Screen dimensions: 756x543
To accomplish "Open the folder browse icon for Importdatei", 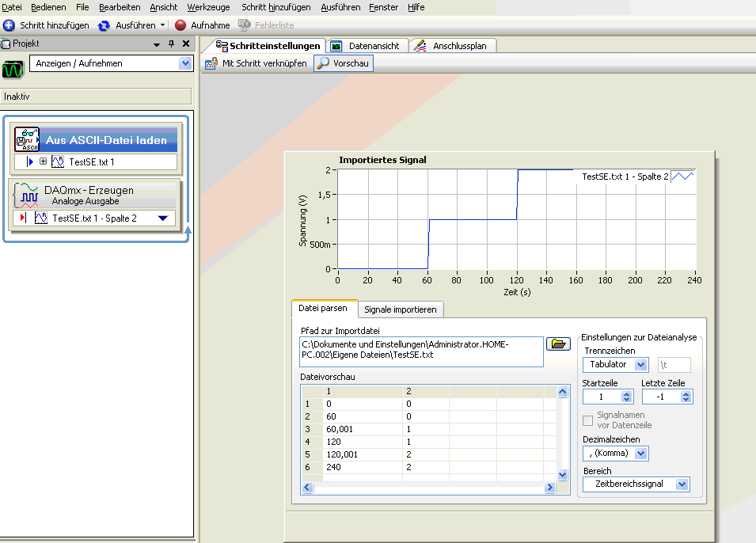I will coord(559,344).
